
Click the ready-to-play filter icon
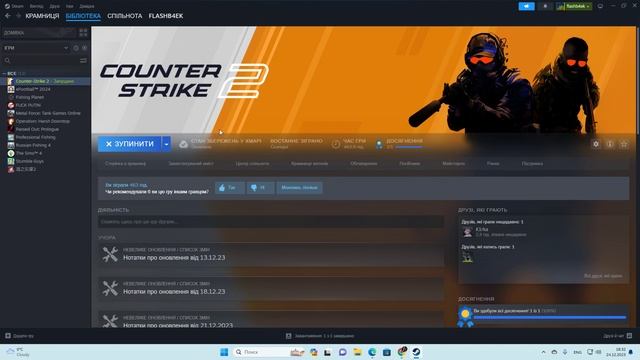[84, 48]
